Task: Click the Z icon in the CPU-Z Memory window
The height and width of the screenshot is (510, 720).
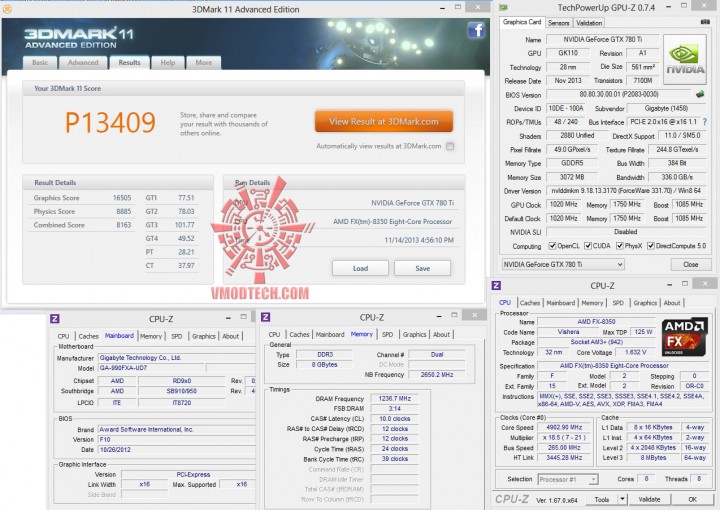Action: pos(265,317)
